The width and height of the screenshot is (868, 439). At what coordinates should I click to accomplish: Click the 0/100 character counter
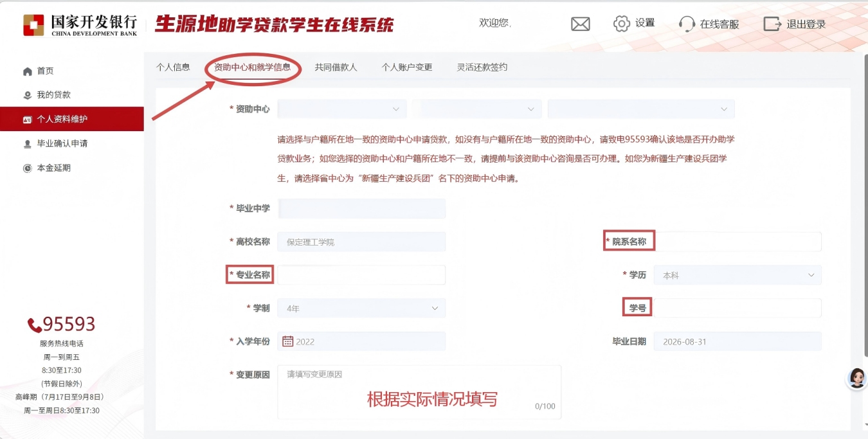545,406
